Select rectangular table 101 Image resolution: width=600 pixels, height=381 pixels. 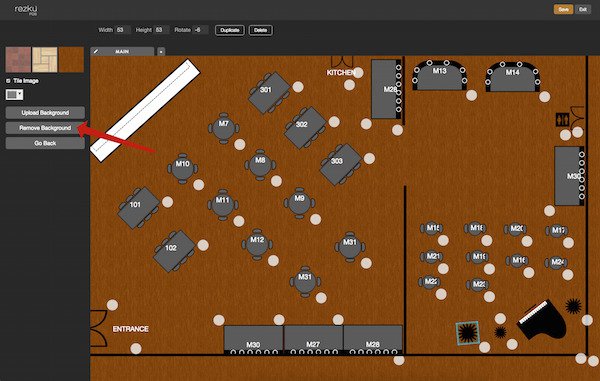(x=138, y=208)
